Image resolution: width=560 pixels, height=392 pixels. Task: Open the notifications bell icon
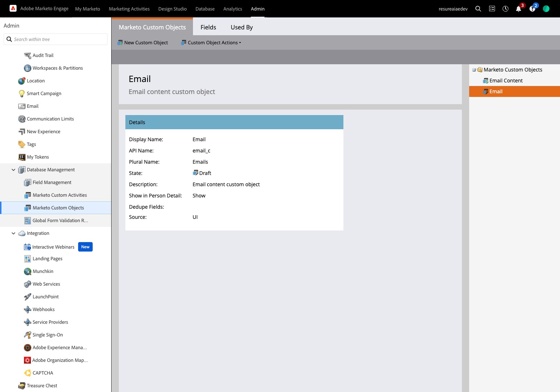pos(519,9)
